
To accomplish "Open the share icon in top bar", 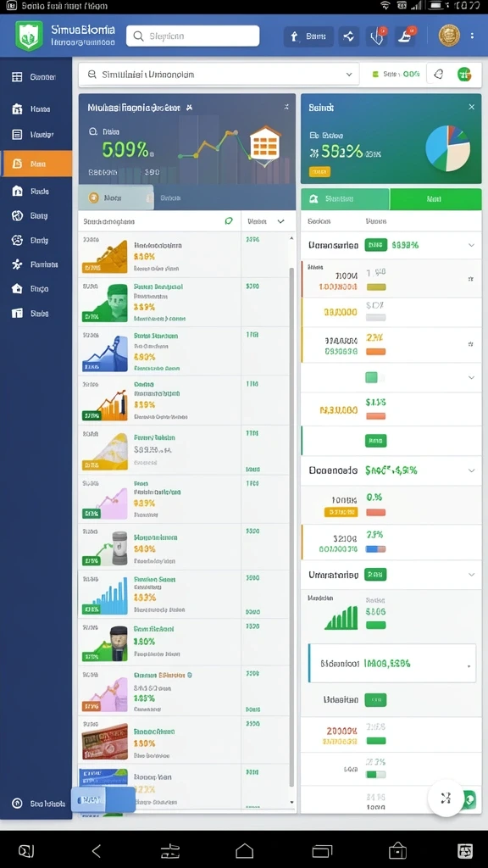I will click(348, 36).
